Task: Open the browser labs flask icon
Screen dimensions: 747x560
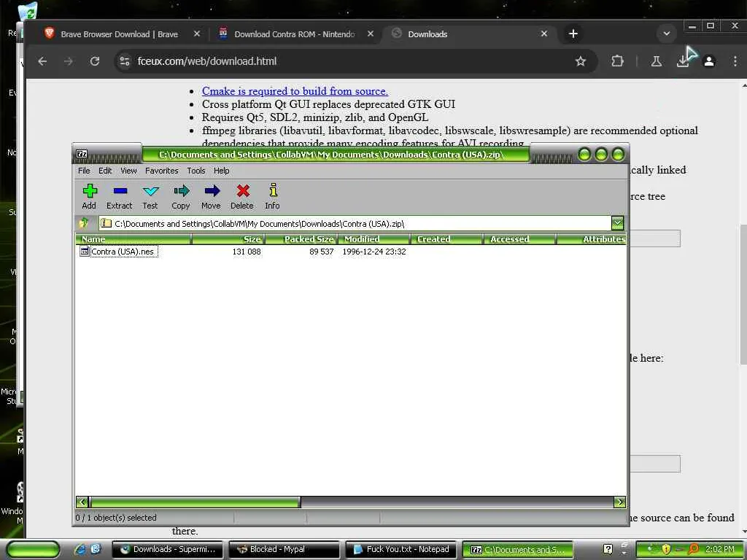Action: (x=656, y=61)
